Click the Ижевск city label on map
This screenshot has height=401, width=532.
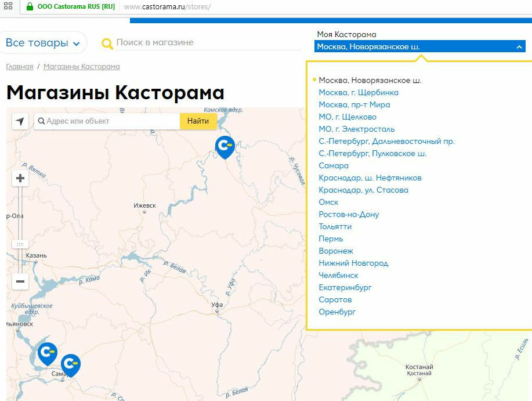pyautogui.click(x=144, y=205)
